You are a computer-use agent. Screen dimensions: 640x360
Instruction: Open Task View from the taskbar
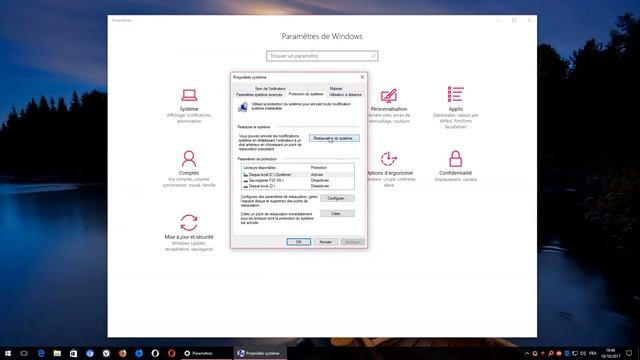24,353
